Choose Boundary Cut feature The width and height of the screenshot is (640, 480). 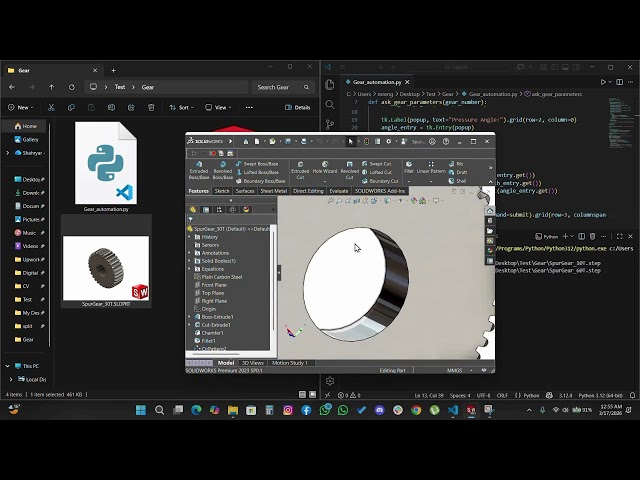click(x=380, y=181)
